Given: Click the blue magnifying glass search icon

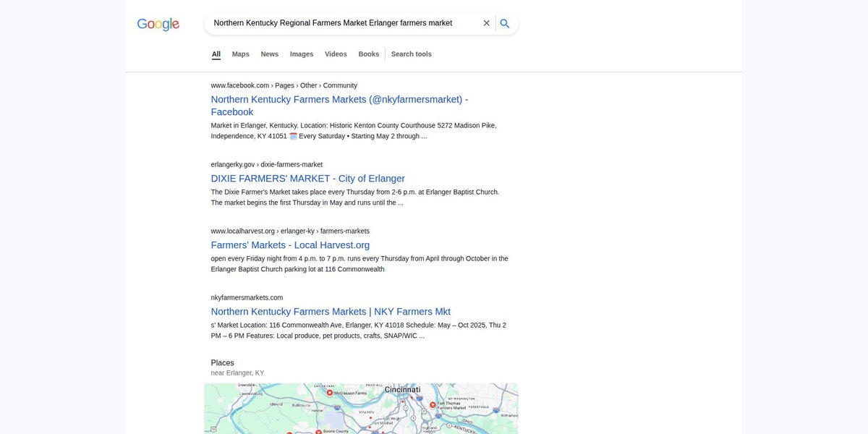Looking at the screenshot, I should click(x=505, y=23).
